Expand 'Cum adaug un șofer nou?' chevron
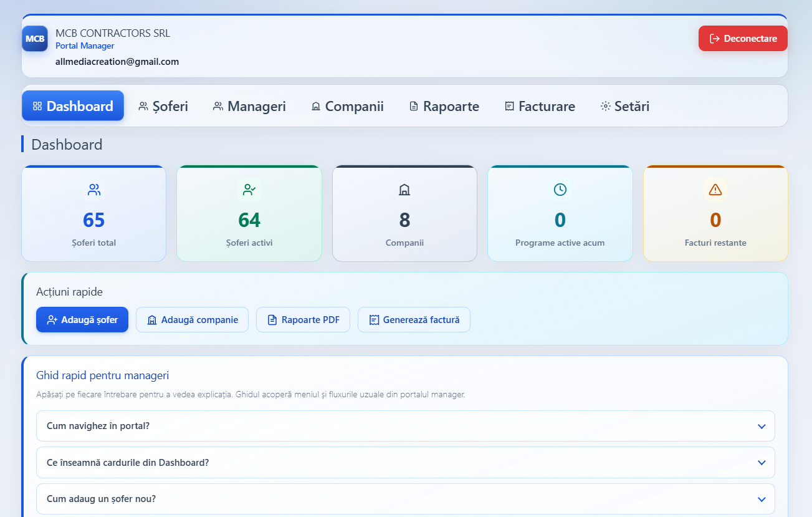 (761, 500)
